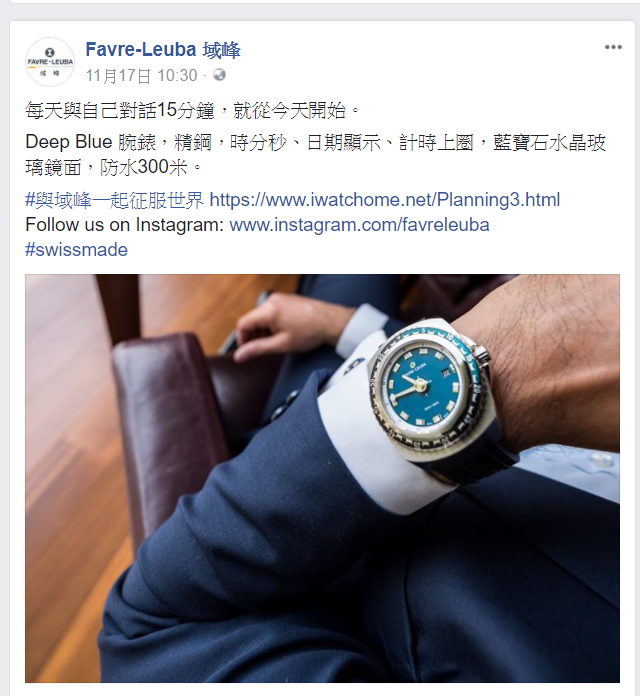Image resolution: width=640 pixels, height=696 pixels.
Task: Open the instagram.com/favreleuba link
Action: coord(360,225)
